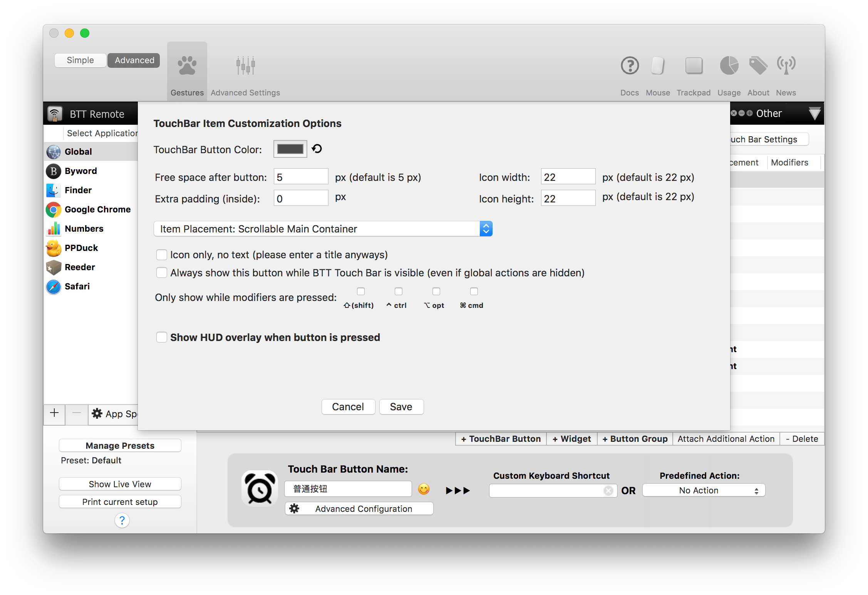Open Predefined Action No Action dropdown
868x595 pixels.
tap(703, 490)
